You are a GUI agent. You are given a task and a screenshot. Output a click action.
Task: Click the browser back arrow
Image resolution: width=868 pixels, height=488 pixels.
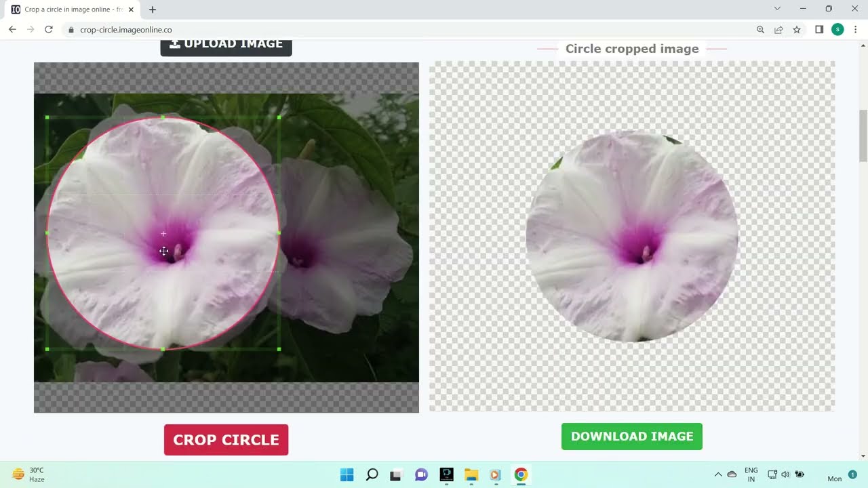[x=12, y=30]
